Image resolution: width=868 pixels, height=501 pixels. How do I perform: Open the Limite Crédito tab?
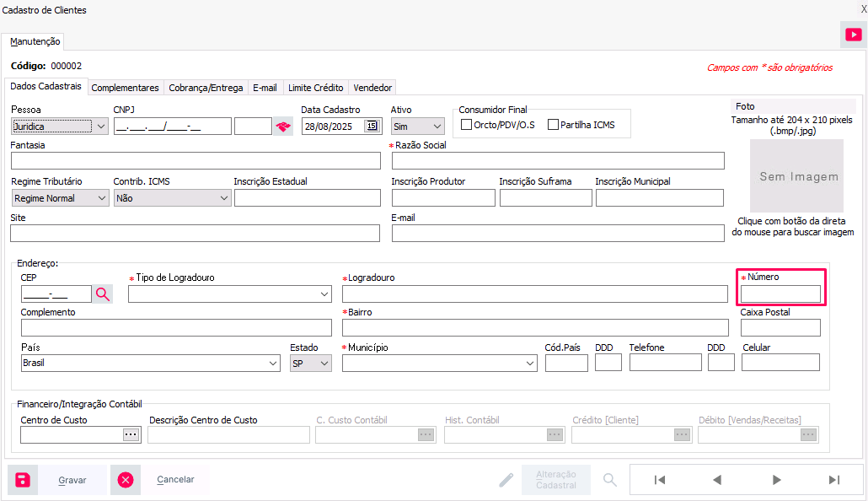pyautogui.click(x=315, y=88)
